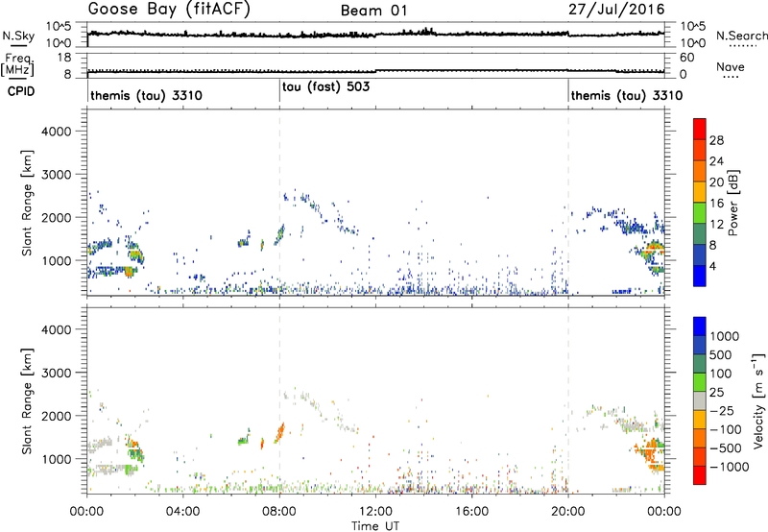Click the '12:00' time axis label

pos(375,512)
